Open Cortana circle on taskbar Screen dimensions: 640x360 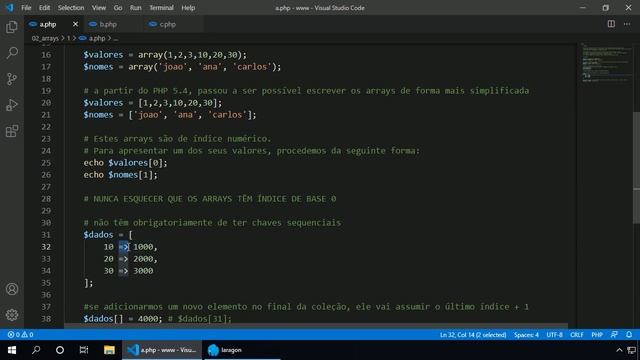click(60, 350)
